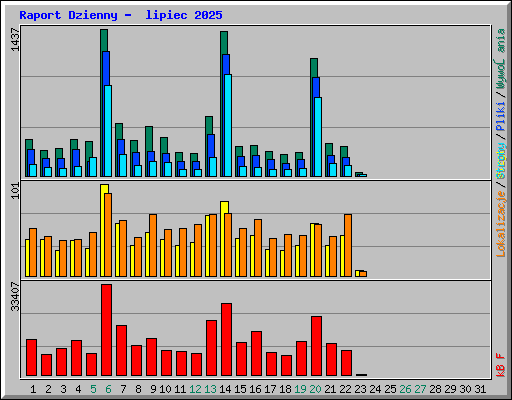
Task: Click the orange bar for day 22
Action: point(348,245)
